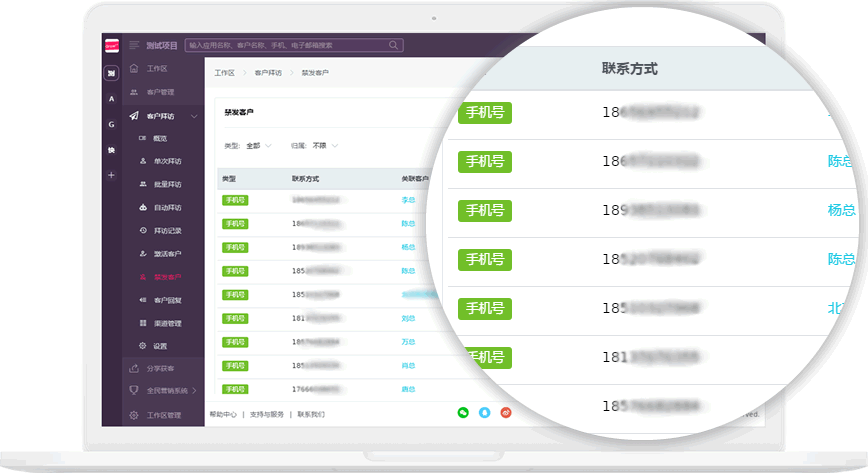Open the 类型 全部 filter dropdown
Viewport: 868px width, 473px height.
258,146
